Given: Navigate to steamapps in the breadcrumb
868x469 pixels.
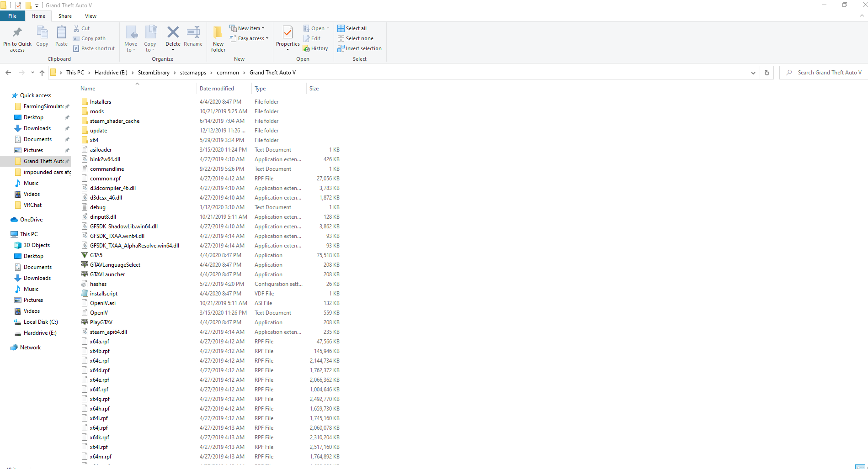Looking at the screenshot, I should click(193, 73).
